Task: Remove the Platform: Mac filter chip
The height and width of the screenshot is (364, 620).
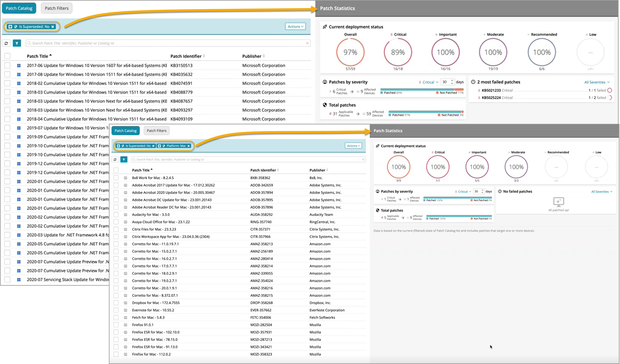Action: 189,146
